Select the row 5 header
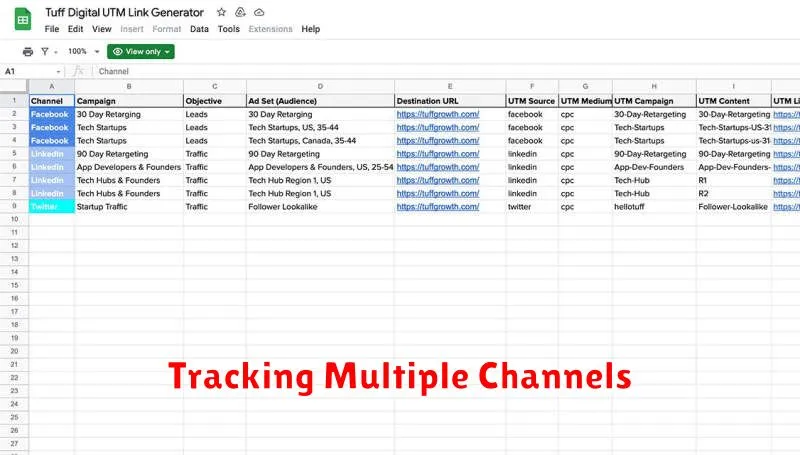 point(14,154)
